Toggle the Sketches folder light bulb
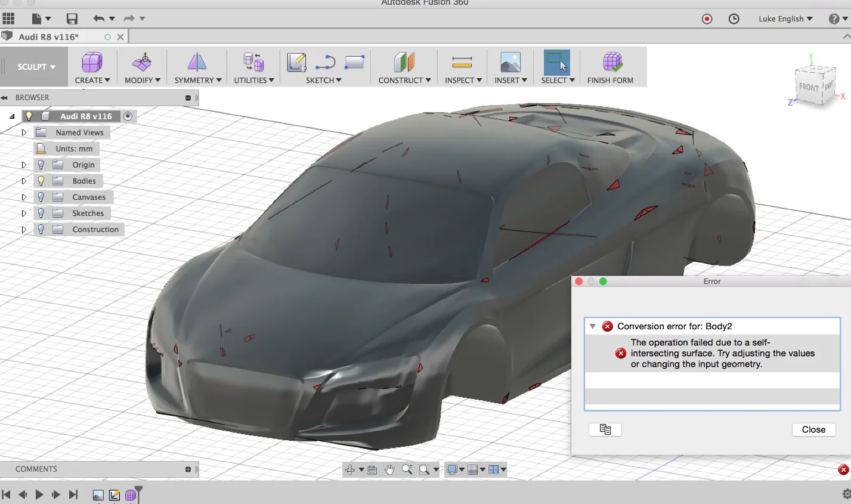This screenshot has width=851, height=504. (41, 213)
